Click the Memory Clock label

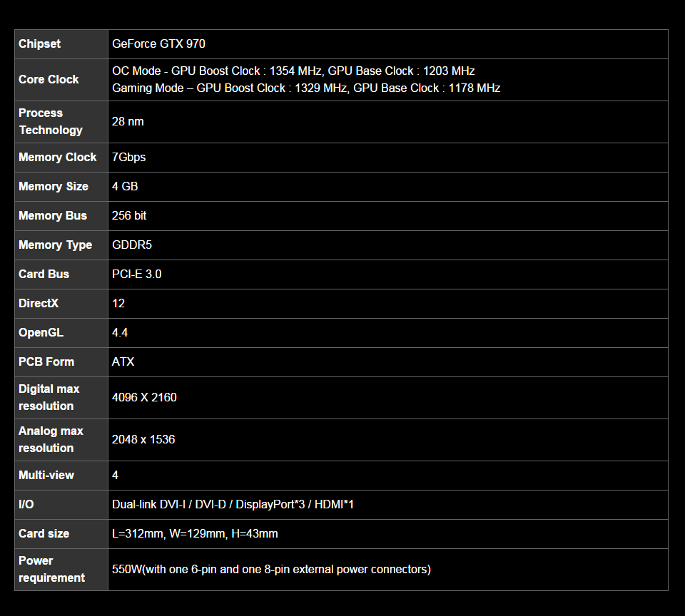[57, 157]
